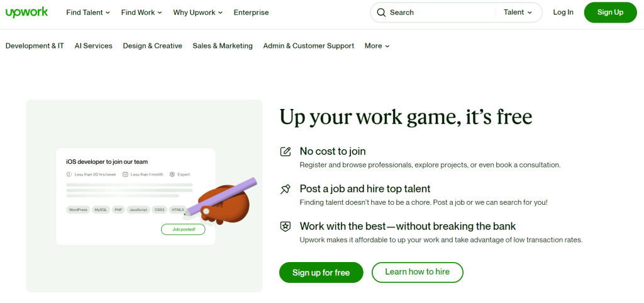Expand the More categories menu

point(377,46)
